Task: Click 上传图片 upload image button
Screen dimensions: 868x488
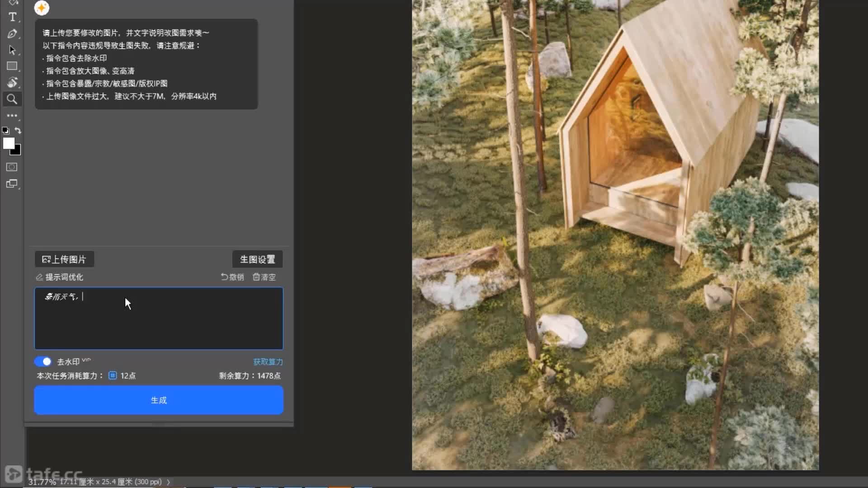Action: (x=64, y=259)
